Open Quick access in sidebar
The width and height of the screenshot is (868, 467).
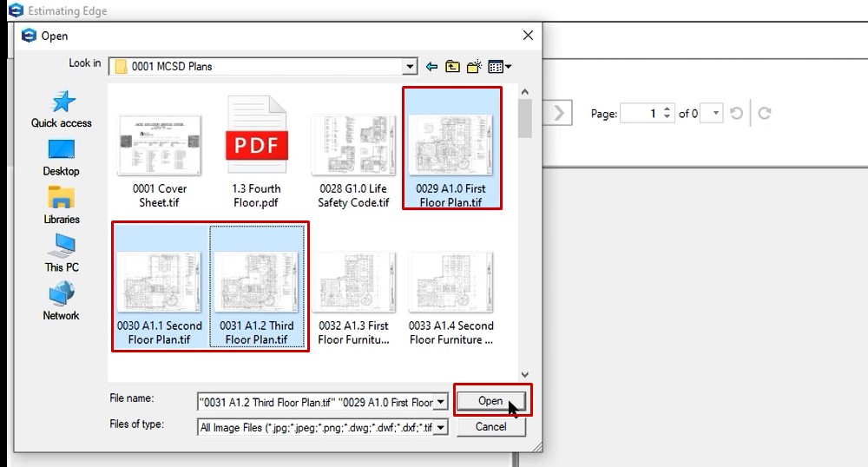[x=62, y=109]
